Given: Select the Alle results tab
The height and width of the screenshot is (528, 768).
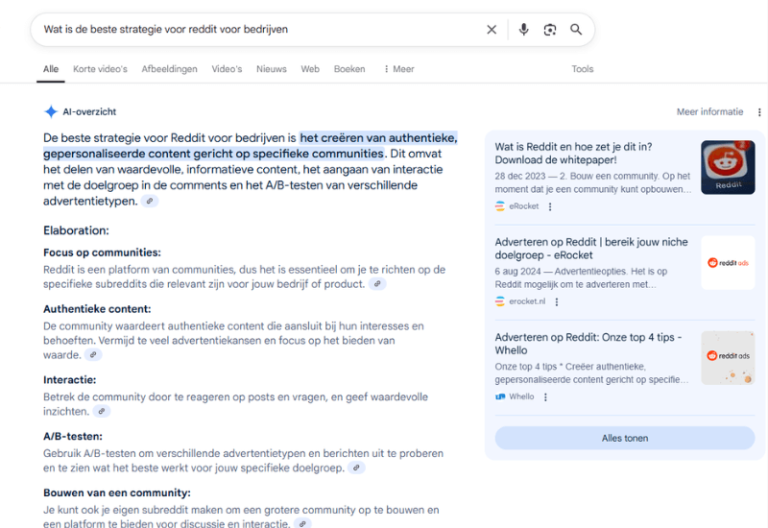Looking at the screenshot, I should (x=50, y=69).
